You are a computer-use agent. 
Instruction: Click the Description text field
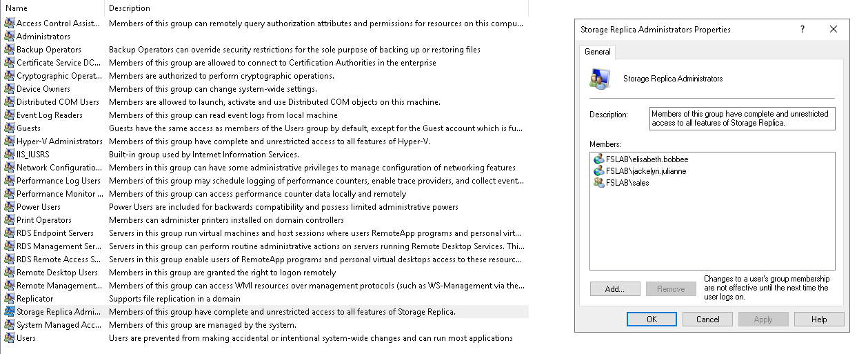click(x=742, y=119)
